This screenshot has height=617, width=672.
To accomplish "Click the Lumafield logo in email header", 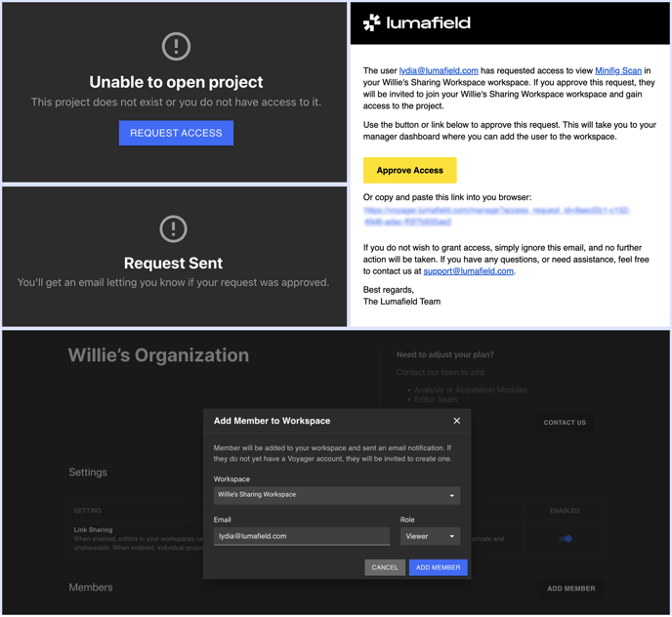I will coord(417,22).
